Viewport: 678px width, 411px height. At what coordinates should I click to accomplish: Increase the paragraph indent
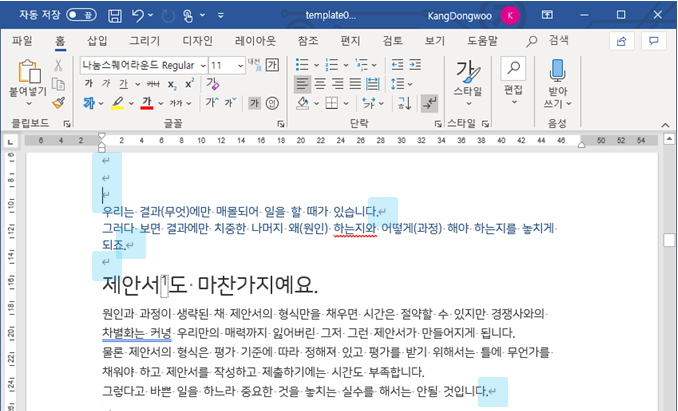point(415,65)
